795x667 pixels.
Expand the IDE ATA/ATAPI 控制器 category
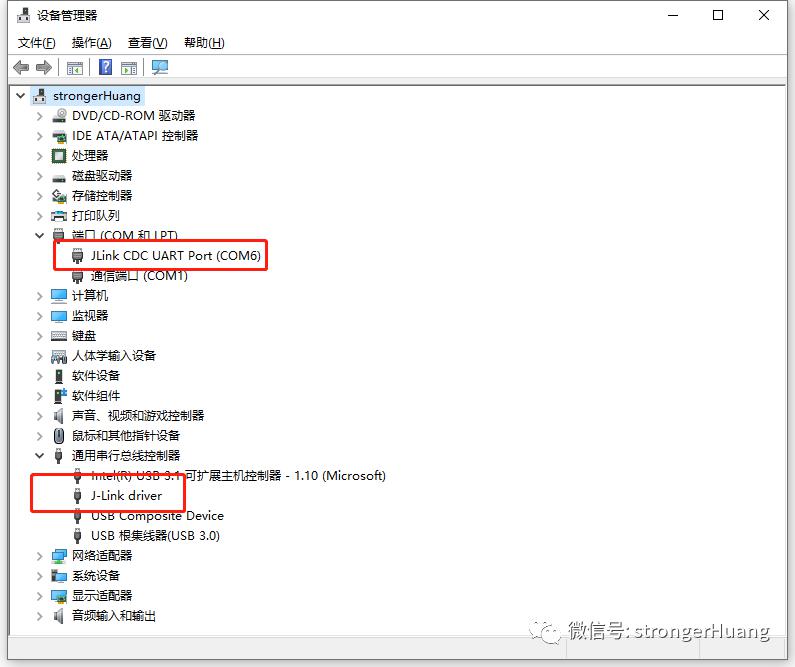40,136
